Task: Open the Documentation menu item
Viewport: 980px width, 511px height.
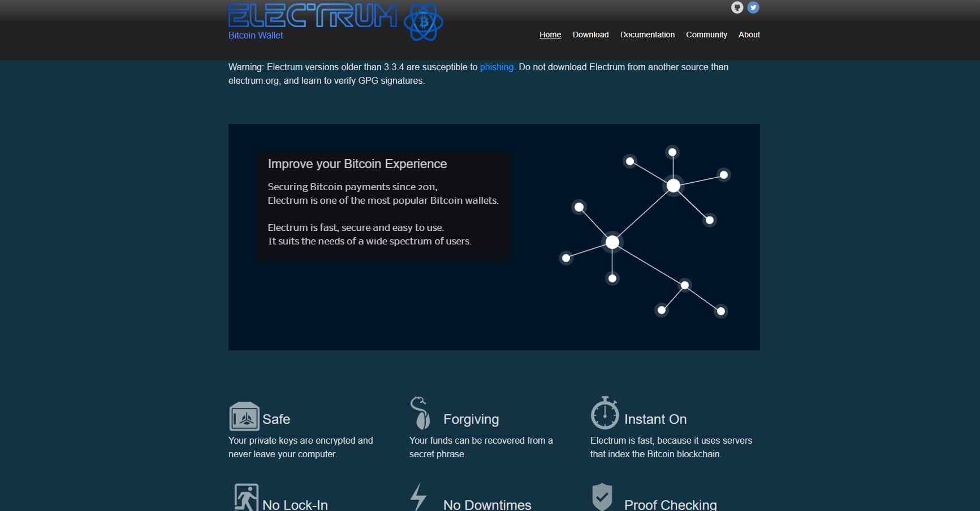Action: 647,35
